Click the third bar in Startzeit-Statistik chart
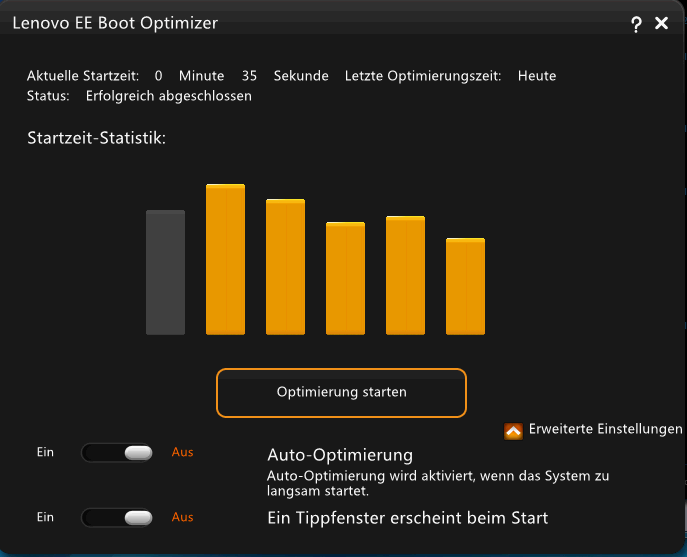This screenshot has width=687, height=557. pos(285,267)
